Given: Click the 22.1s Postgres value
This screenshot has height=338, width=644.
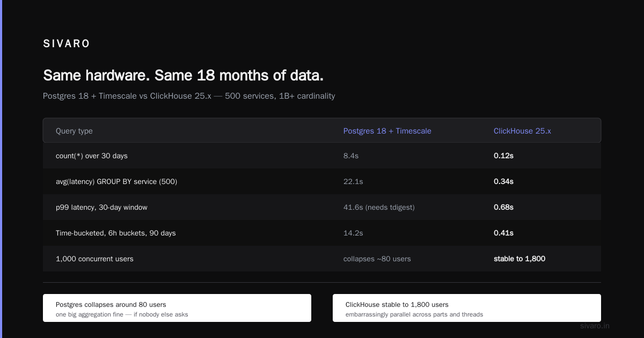Looking at the screenshot, I should (x=353, y=181).
